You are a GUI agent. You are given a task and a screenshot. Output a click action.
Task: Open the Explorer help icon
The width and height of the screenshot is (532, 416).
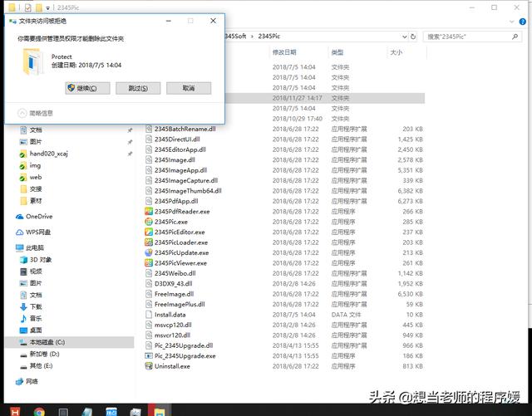(x=523, y=22)
